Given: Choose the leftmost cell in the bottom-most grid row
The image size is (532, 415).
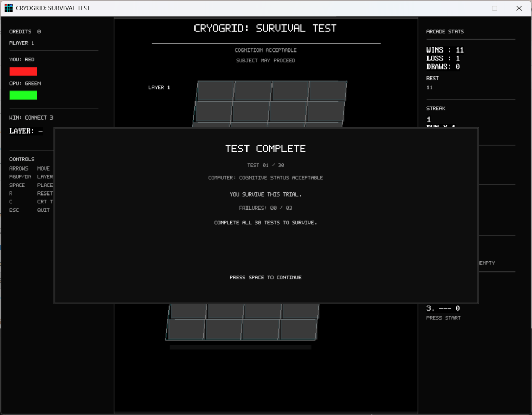Looking at the screenshot, I should pyautogui.click(x=186, y=329).
